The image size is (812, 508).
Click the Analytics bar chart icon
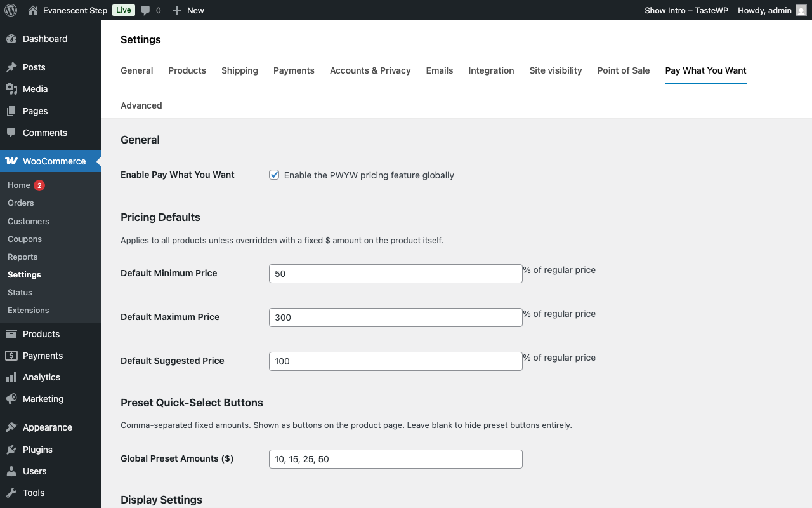(11, 377)
